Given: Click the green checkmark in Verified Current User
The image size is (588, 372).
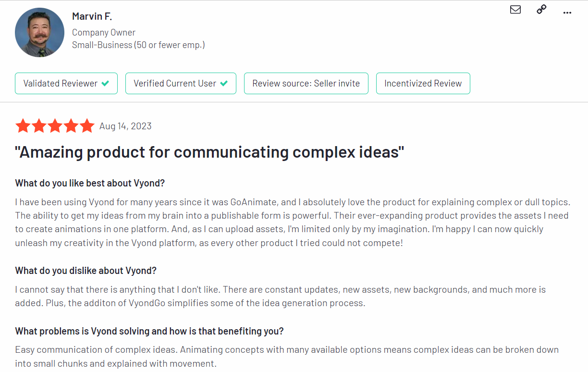Looking at the screenshot, I should click(224, 83).
